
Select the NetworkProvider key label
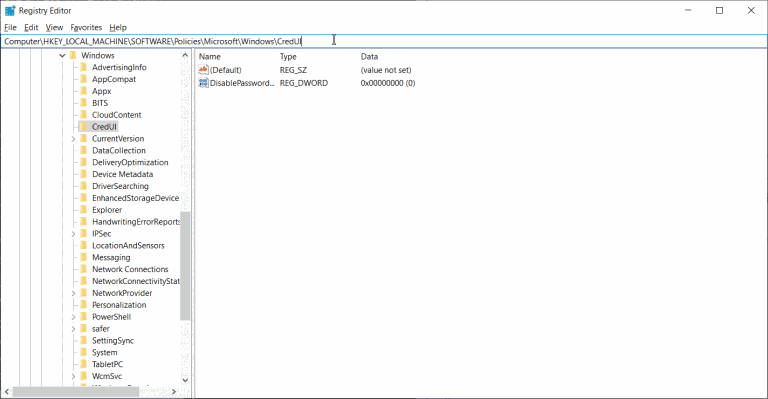[122, 293]
